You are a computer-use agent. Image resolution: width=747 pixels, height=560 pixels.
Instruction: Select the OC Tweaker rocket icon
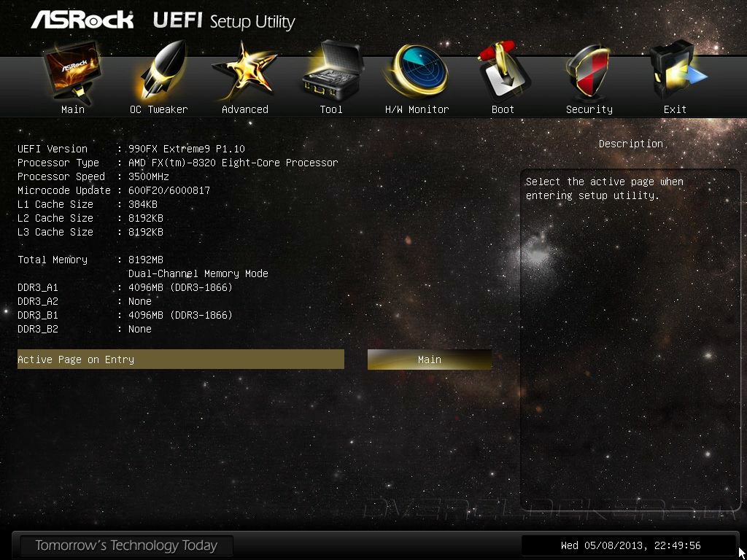coord(158,71)
